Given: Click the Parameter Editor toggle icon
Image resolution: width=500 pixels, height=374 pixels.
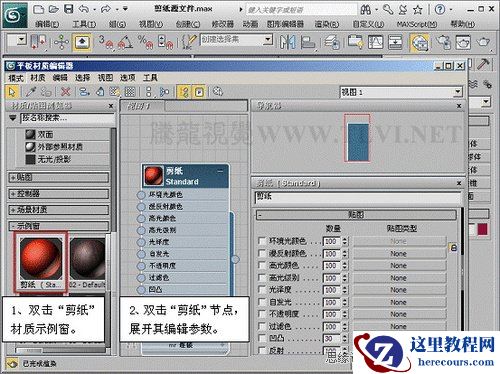Looking at the screenshot, I should pos(199,92).
